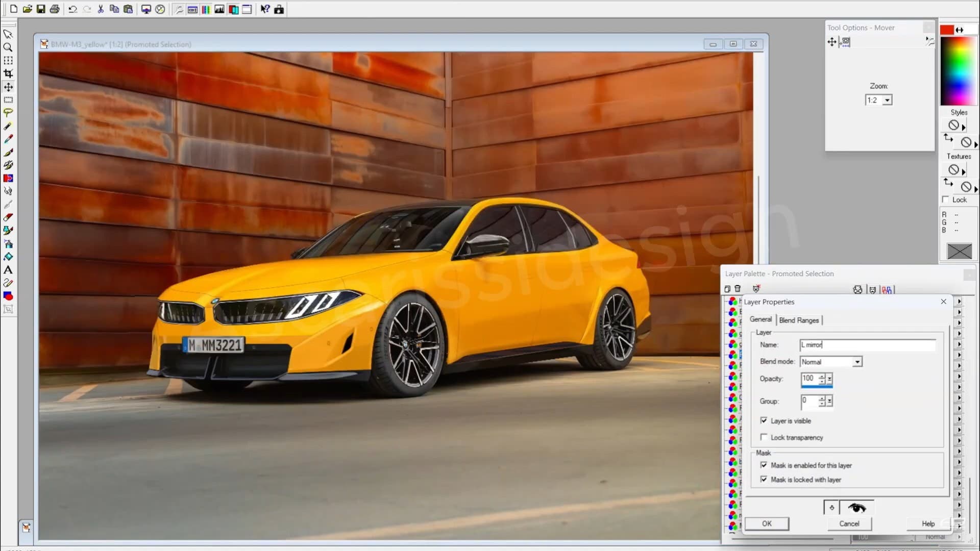Viewport: 980px width, 551px height.
Task: Create a new layer in Layer Palette
Action: click(x=727, y=289)
